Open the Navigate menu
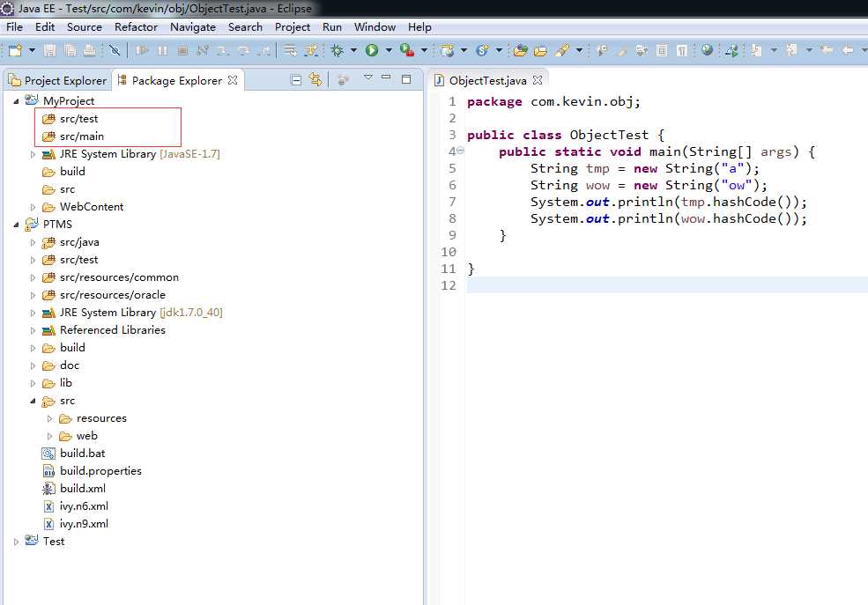This screenshot has width=868, height=605. 193,27
